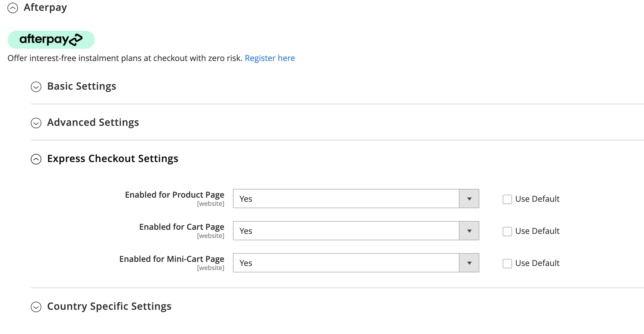Open the Register here link
The image size is (644, 334).
tap(270, 58)
